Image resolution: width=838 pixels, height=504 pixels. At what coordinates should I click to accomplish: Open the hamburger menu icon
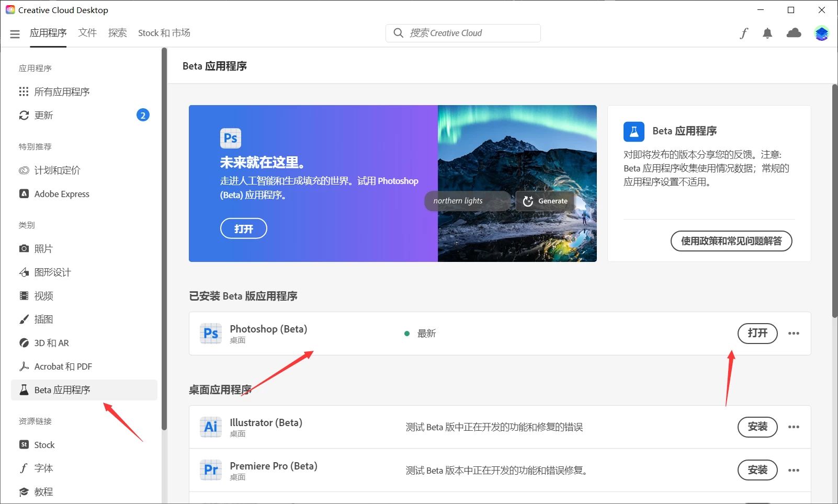[x=15, y=33]
